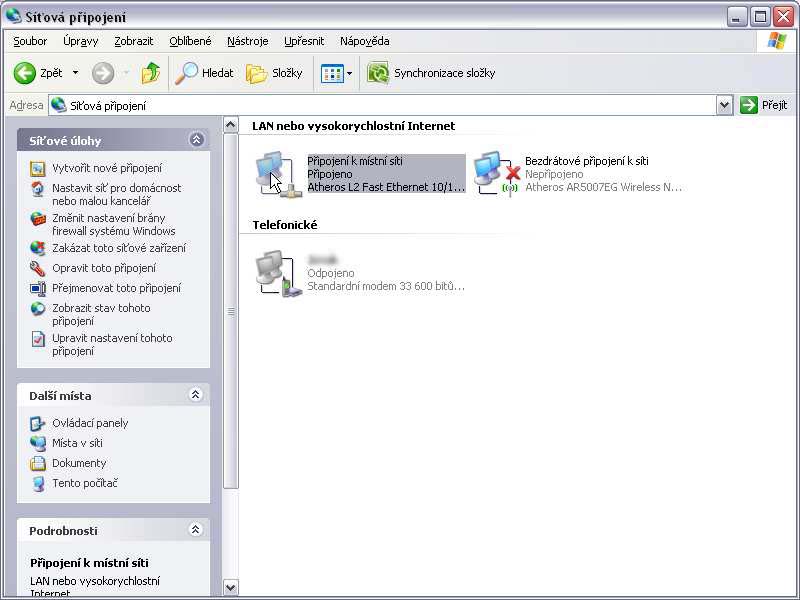Open the Nástroje menu
The height and width of the screenshot is (600, 800).
point(247,41)
